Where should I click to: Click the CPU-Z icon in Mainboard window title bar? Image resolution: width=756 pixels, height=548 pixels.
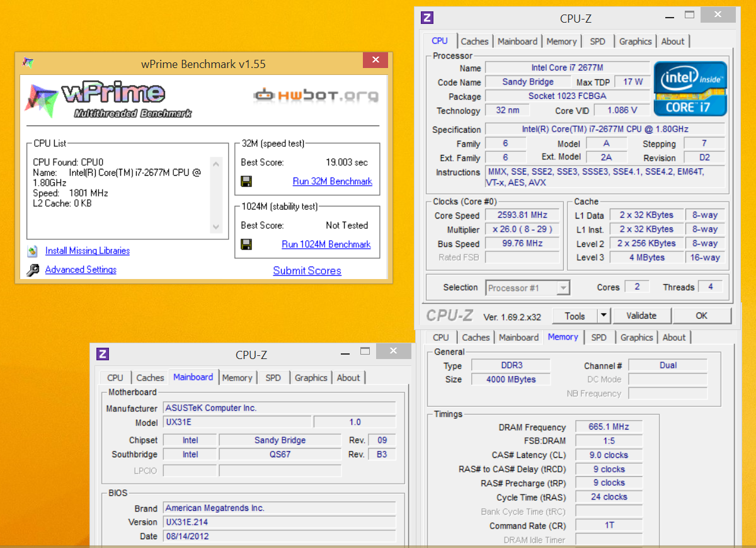pyautogui.click(x=103, y=354)
